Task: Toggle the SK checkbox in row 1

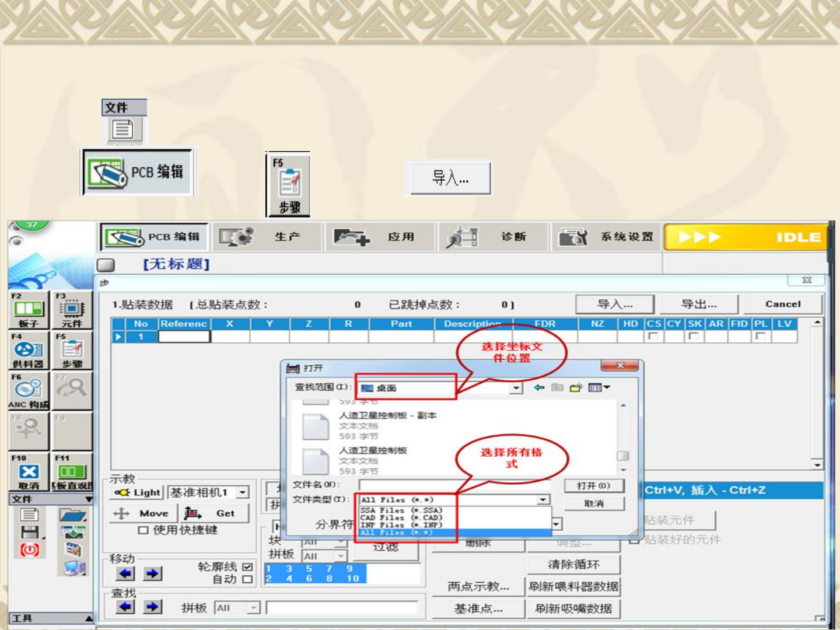Action: [693, 336]
